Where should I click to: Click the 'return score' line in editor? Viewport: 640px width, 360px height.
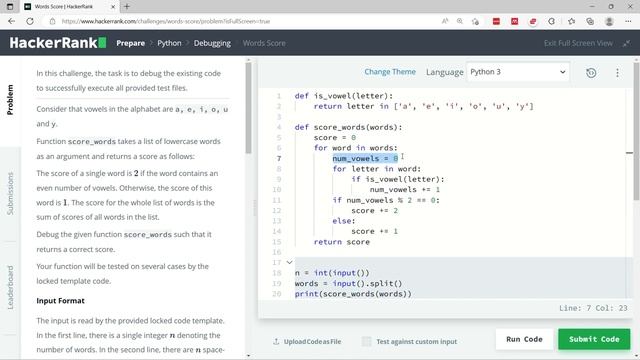[x=342, y=242]
